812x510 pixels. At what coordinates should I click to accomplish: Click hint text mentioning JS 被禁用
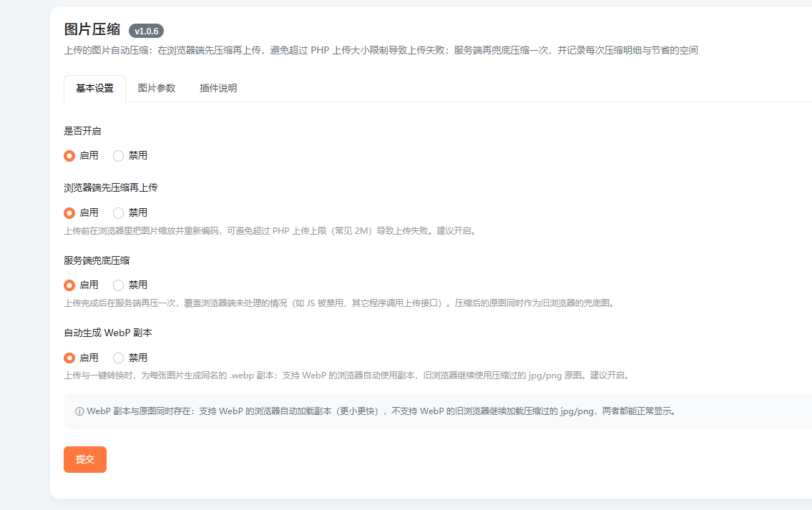tap(340, 303)
